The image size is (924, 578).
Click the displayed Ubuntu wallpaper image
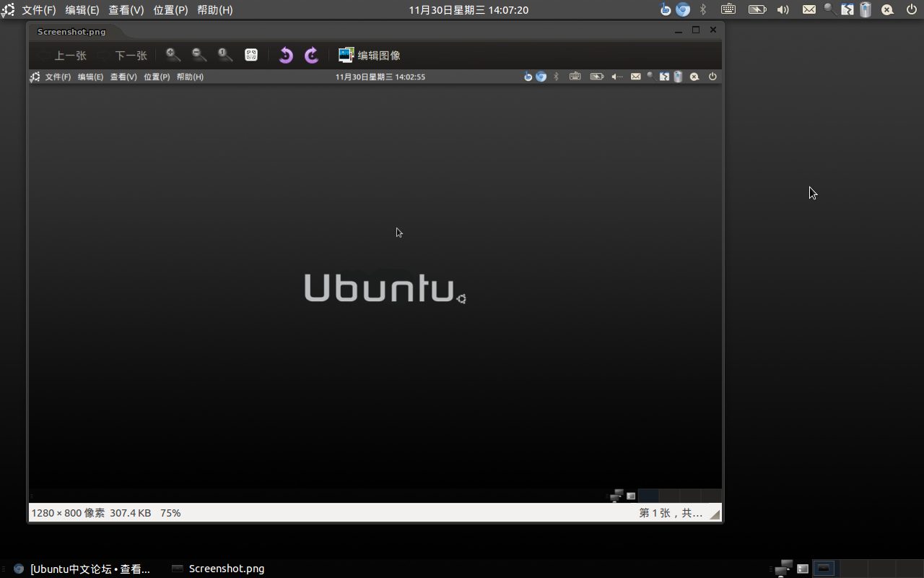pos(375,286)
